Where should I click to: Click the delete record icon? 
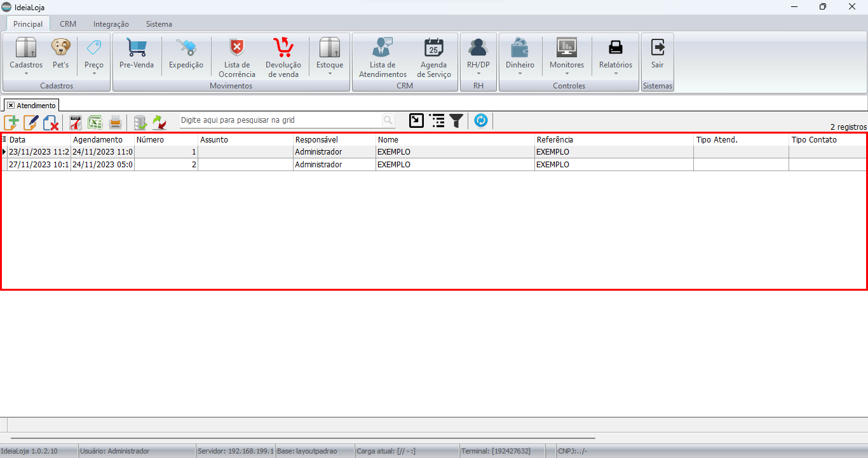click(51, 122)
